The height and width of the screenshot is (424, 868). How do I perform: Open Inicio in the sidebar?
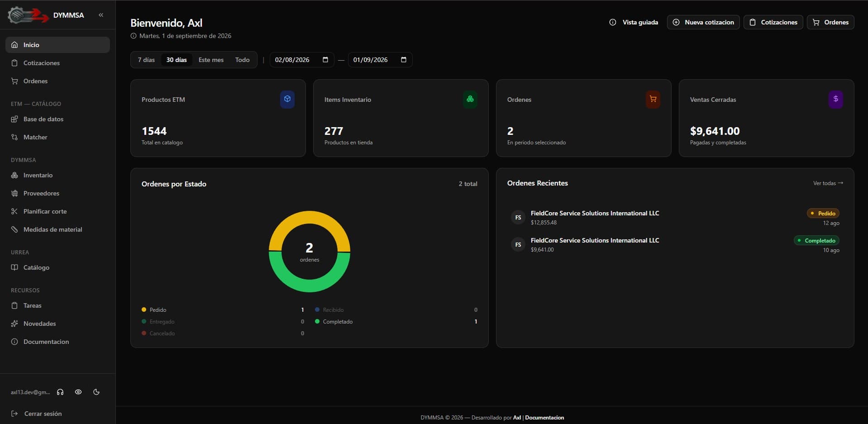point(57,45)
